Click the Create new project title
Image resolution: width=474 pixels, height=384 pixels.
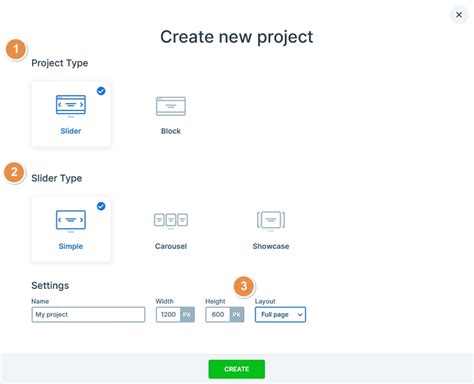tap(237, 37)
